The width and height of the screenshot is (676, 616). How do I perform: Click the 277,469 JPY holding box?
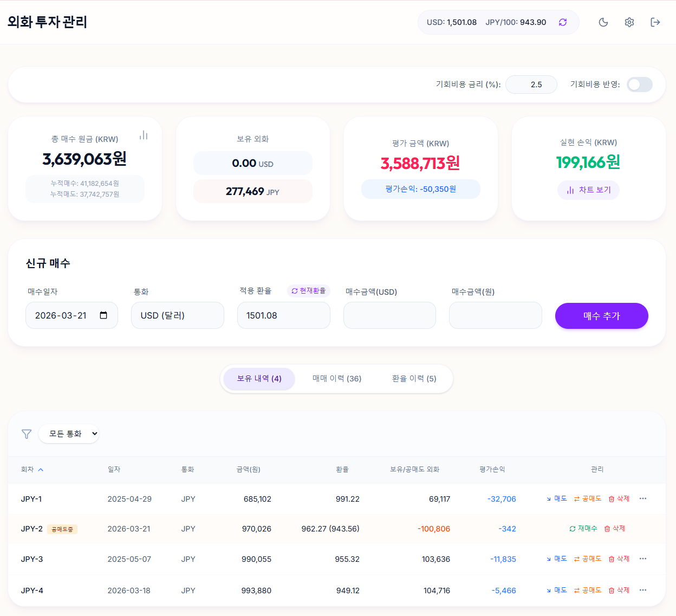point(253,191)
